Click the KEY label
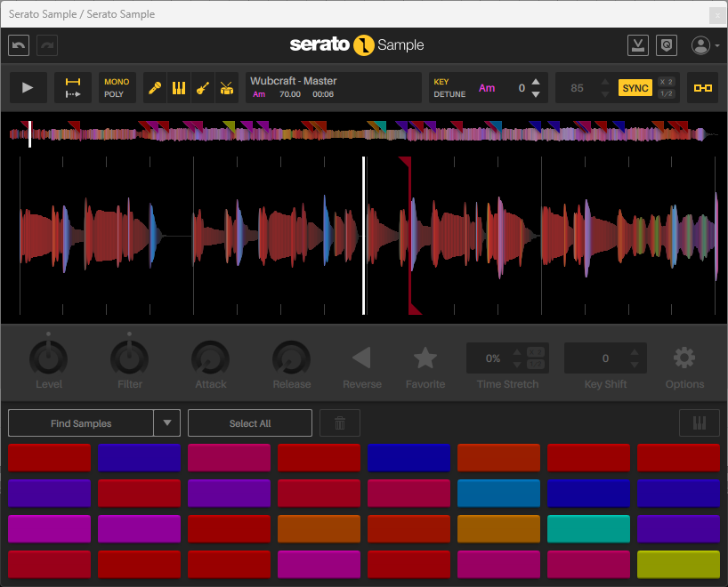Viewport: 728px width, 587px height. click(x=441, y=82)
